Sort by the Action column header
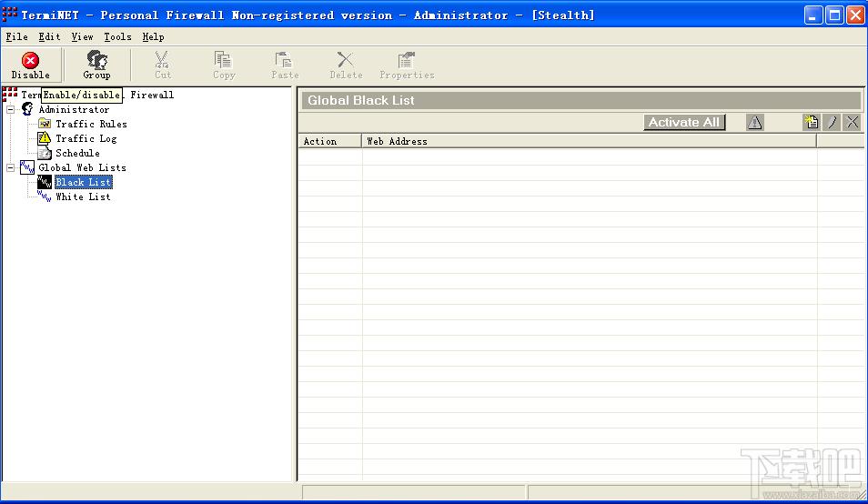 tap(330, 141)
